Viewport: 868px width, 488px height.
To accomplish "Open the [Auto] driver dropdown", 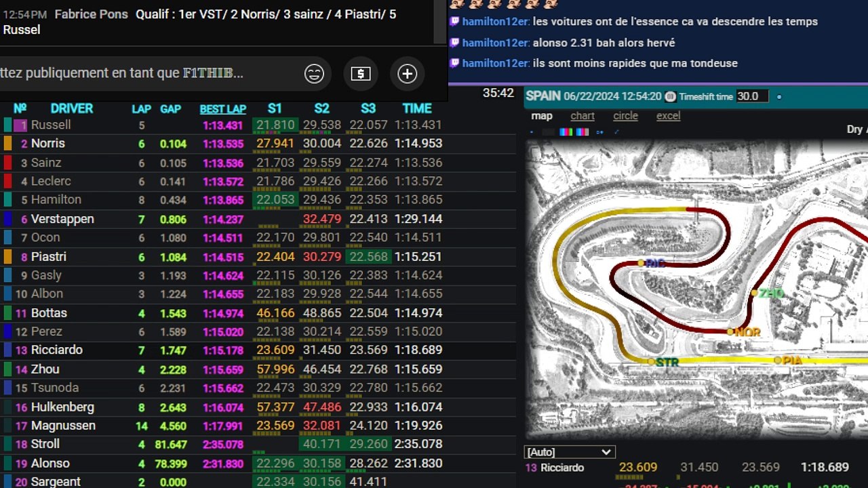I will [x=570, y=451].
